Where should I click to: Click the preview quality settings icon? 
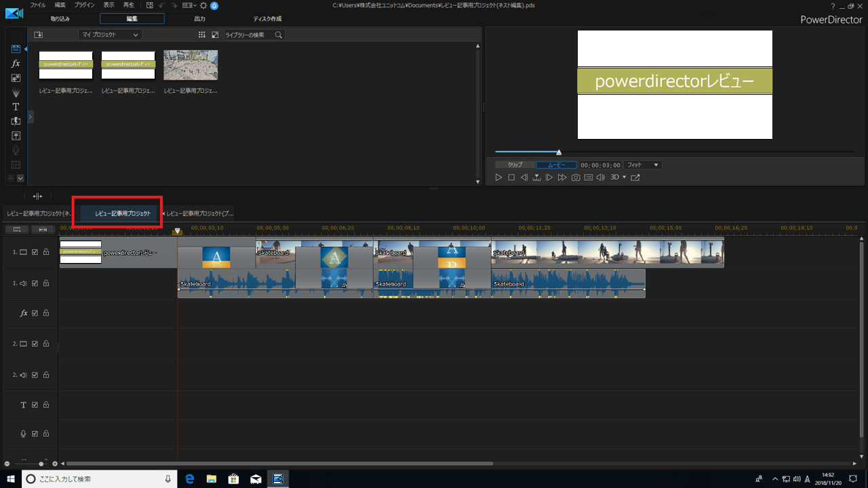click(x=589, y=177)
